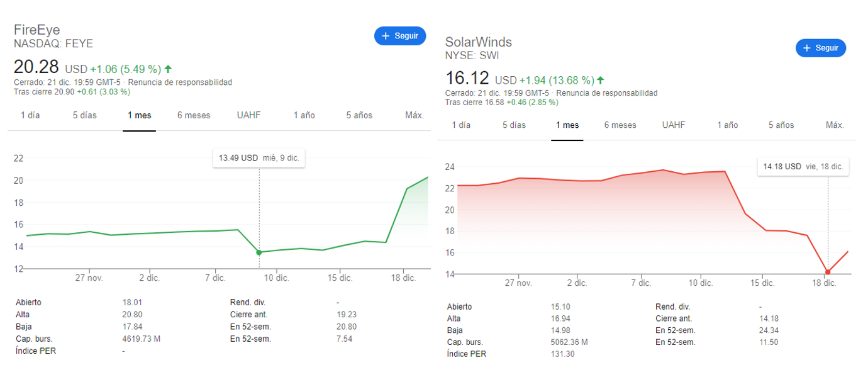868x372 pixels.
Task: Select the 1 día tab for SolarWinds
Action: (x=461, y=125)
